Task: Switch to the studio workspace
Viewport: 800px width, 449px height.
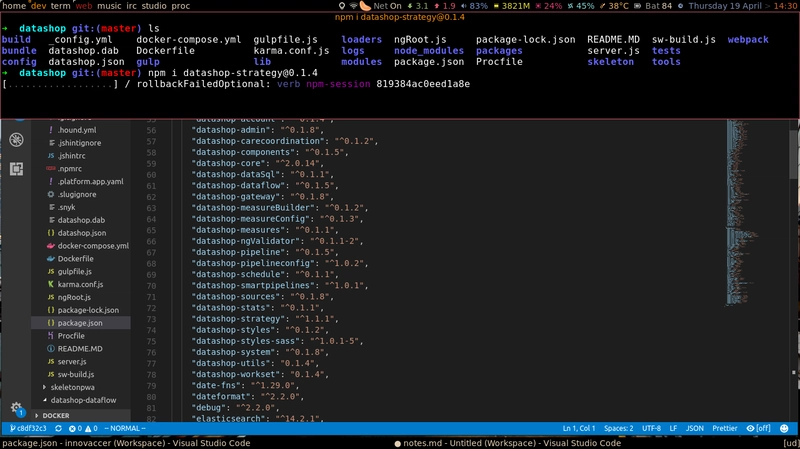Action: (x=154, y=6)
